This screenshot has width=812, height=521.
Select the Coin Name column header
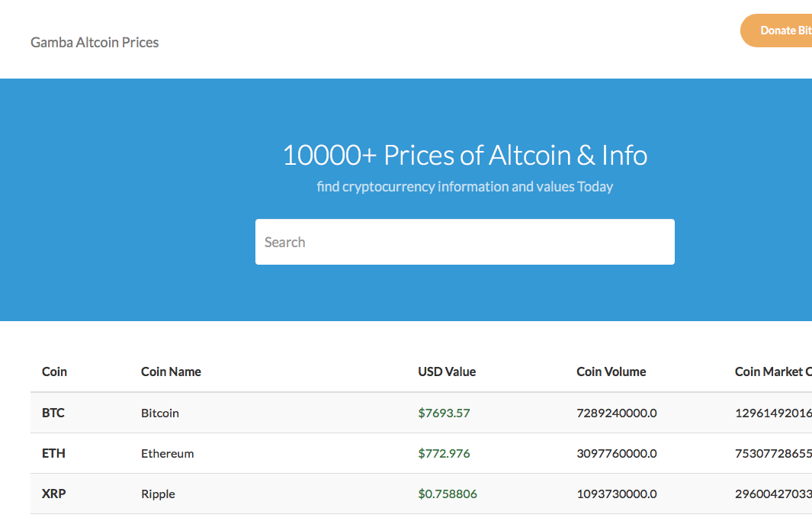pyautogui.click(x=171, y=371)
